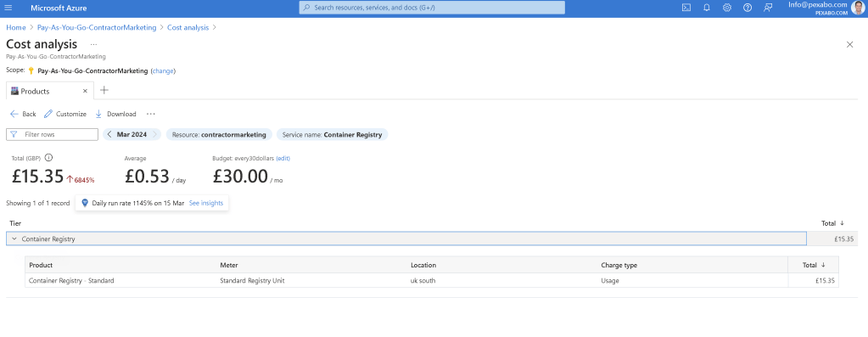Image resolution: width=868 pixels, height=337 pixels.
Task: Open the ellipsis next to Cost analysis title
Action: click(93, 44)
